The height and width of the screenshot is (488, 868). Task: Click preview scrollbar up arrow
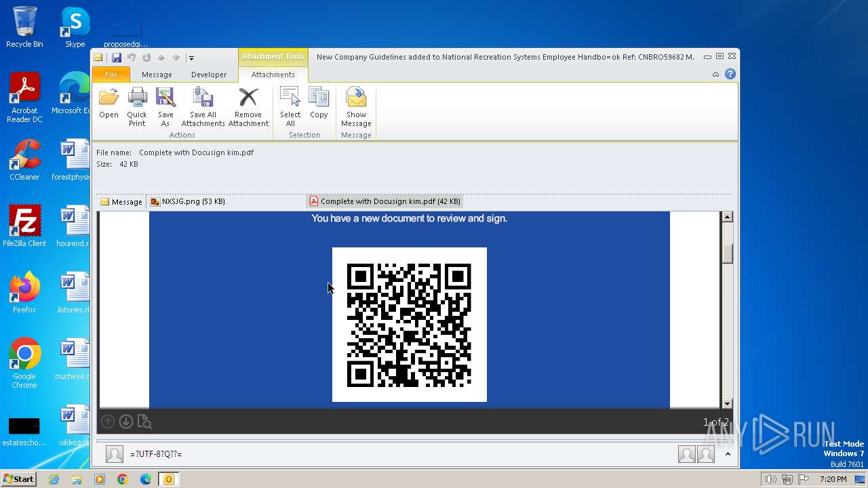coord(727,217)
